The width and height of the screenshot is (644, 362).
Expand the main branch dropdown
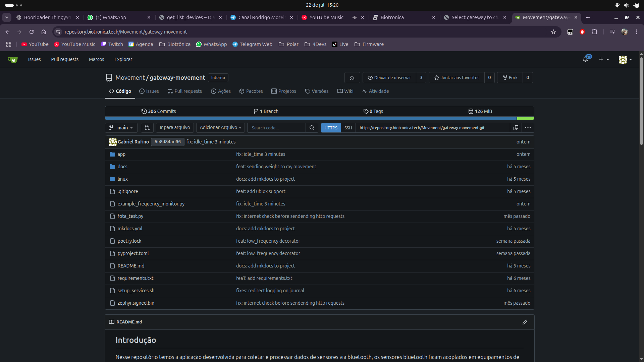(121, 128)
